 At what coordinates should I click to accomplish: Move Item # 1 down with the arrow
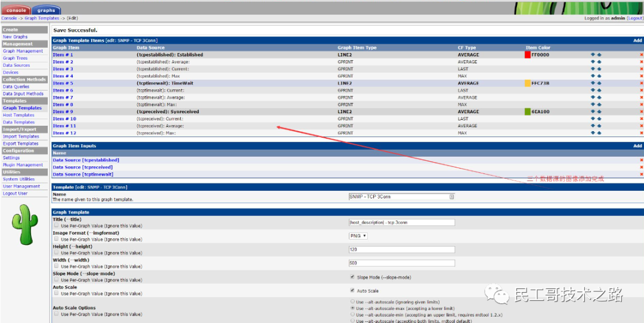(593, 55)
